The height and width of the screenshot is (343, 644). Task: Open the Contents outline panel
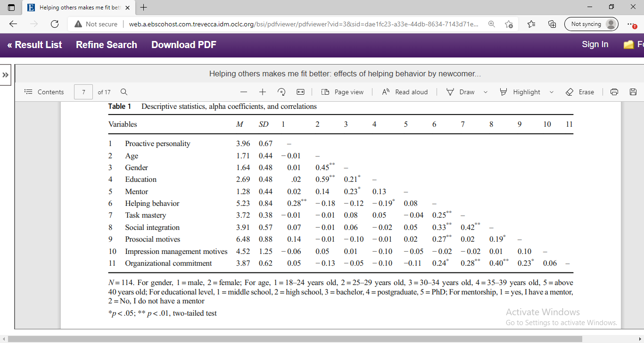coord(44,92)
